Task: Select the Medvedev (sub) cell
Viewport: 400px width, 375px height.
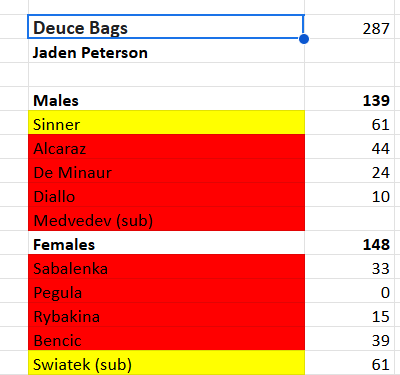Action: (166, 219)
